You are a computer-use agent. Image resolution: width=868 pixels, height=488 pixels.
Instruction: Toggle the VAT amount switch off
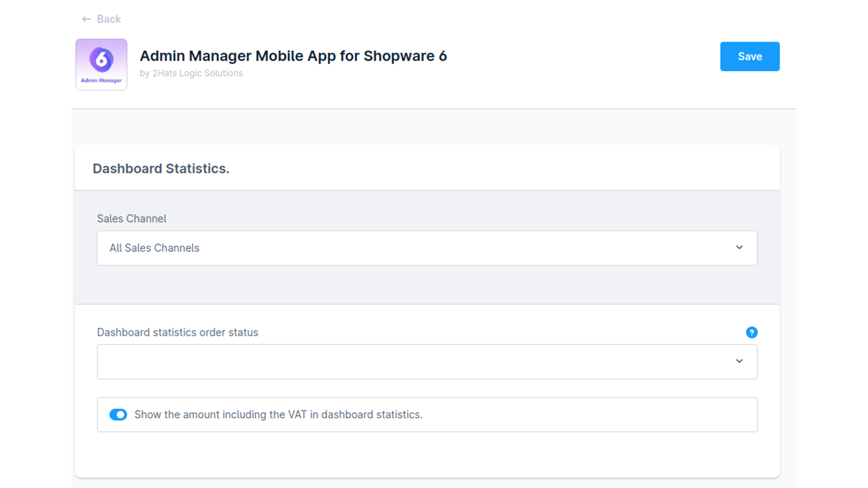pyautogui.click(x=118, y=415)
